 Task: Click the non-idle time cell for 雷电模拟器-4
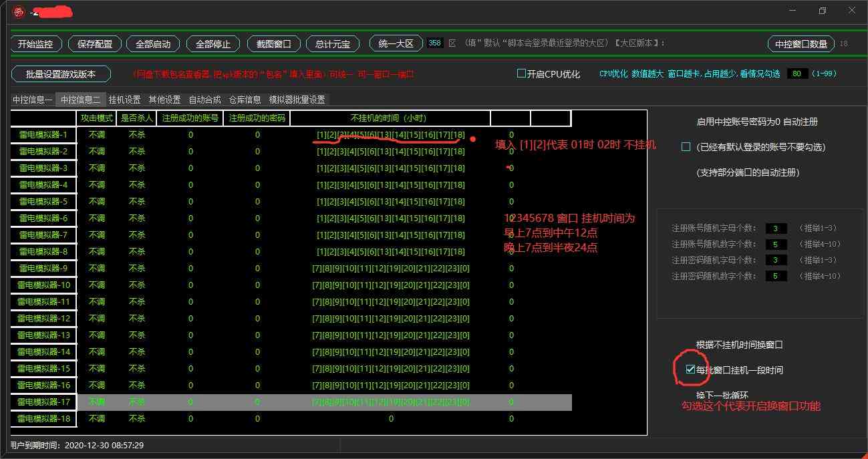click(x=391, y=185)
